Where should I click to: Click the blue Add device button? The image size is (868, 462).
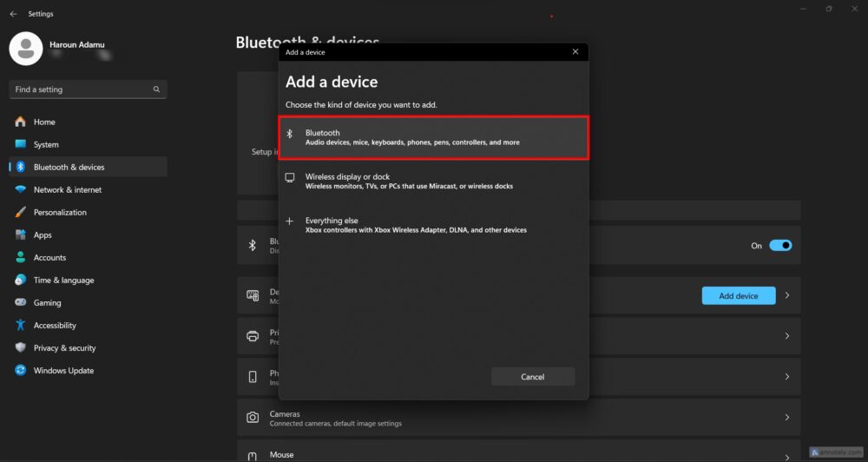738,296
